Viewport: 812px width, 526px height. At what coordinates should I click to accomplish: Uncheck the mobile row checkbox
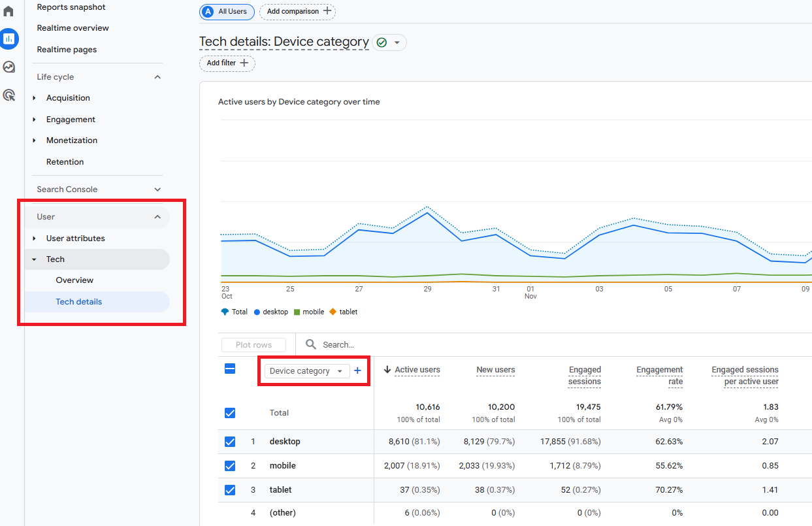pos(230,466)
